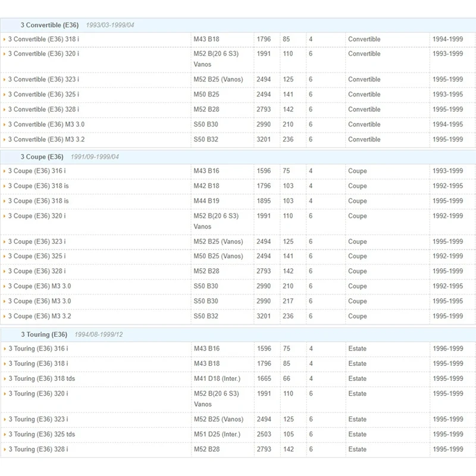Open the 3 Convertible (E36) M3 3.0 model
Viewport: 476px width, 476px height.
point(46,124)
